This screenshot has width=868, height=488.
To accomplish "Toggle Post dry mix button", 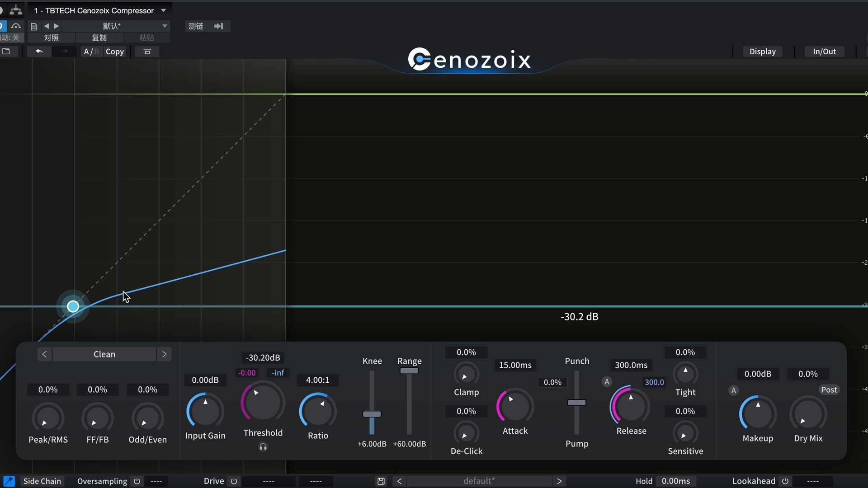I will pyautogui.click(x=829, y=390).
